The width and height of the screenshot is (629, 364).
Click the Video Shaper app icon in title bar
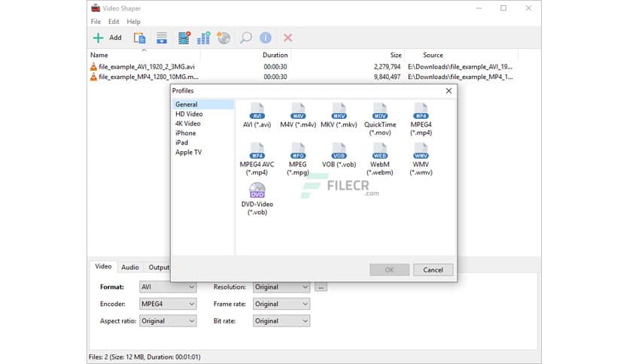[x=95, y=8]
